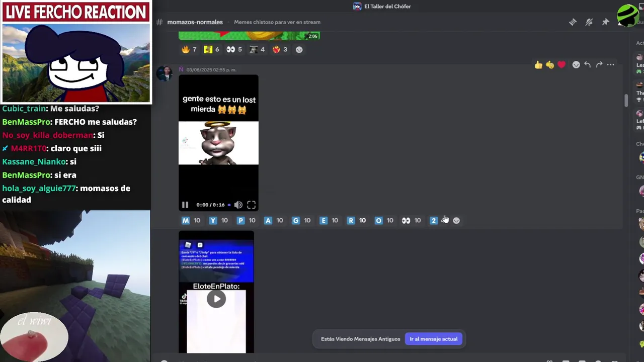Toggle the P letter reaction

247,220
